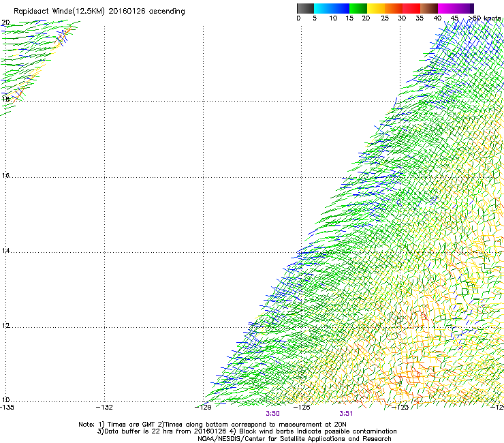Select the yellow 20–25 knots legend segment
Image resolution: width=504 pixels, height=443 pixels.
(x=376, y=8)
